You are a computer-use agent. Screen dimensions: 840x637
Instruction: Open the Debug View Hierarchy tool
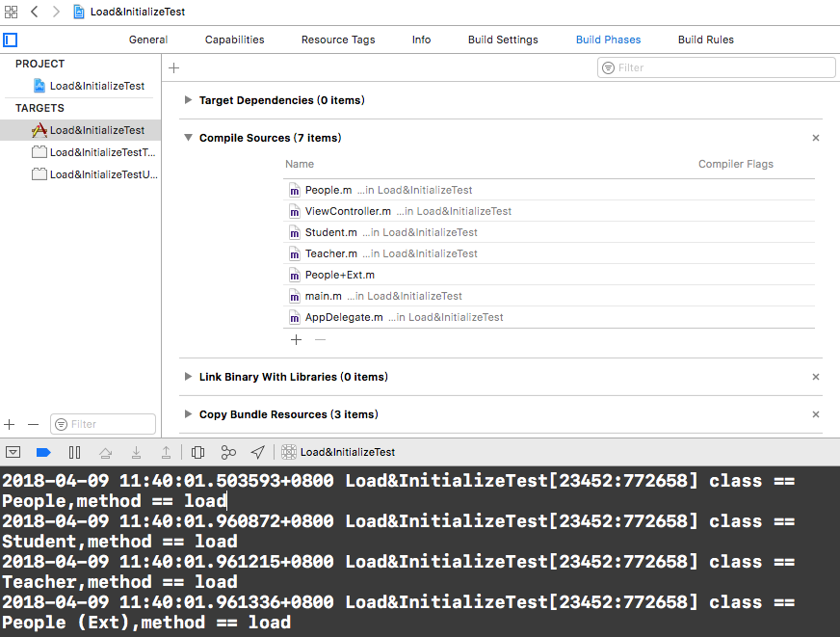(197, 452)
